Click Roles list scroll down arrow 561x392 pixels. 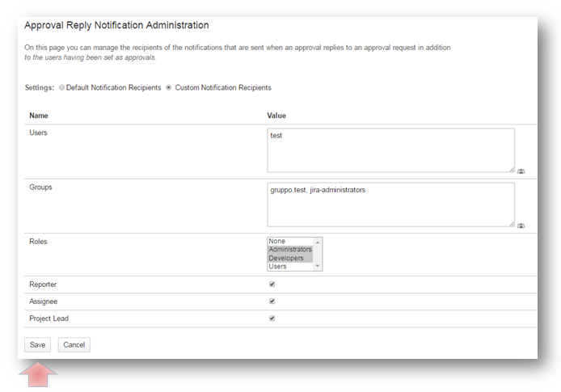click(x=318, y=266)
